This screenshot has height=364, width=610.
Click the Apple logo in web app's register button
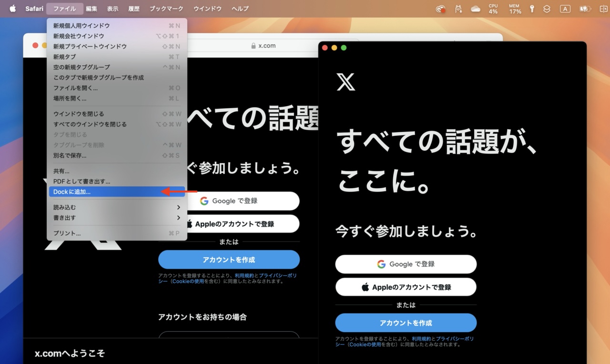click(365, 287)
